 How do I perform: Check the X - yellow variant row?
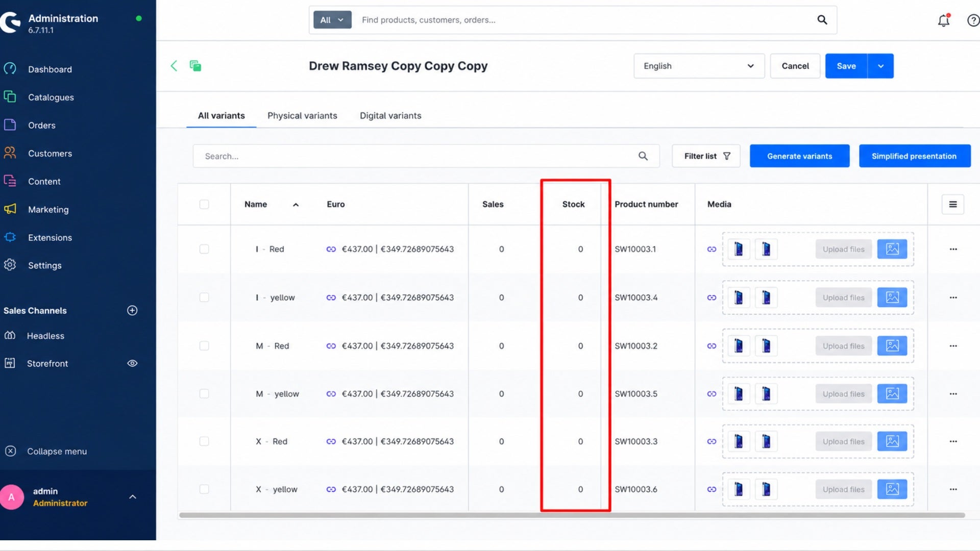[x=204, y=489]
